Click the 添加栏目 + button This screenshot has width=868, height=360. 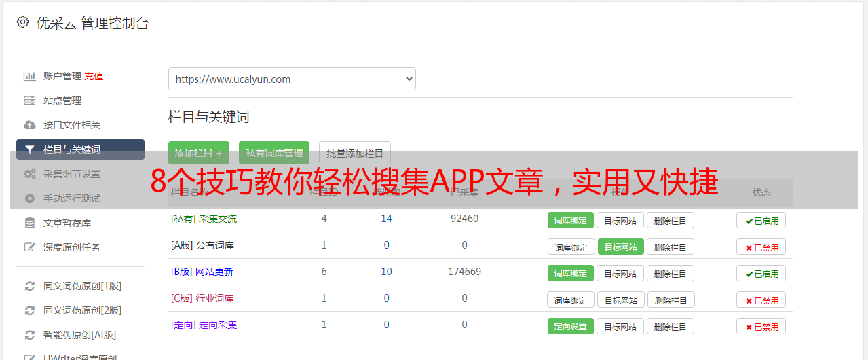click(x=199, y=153)
